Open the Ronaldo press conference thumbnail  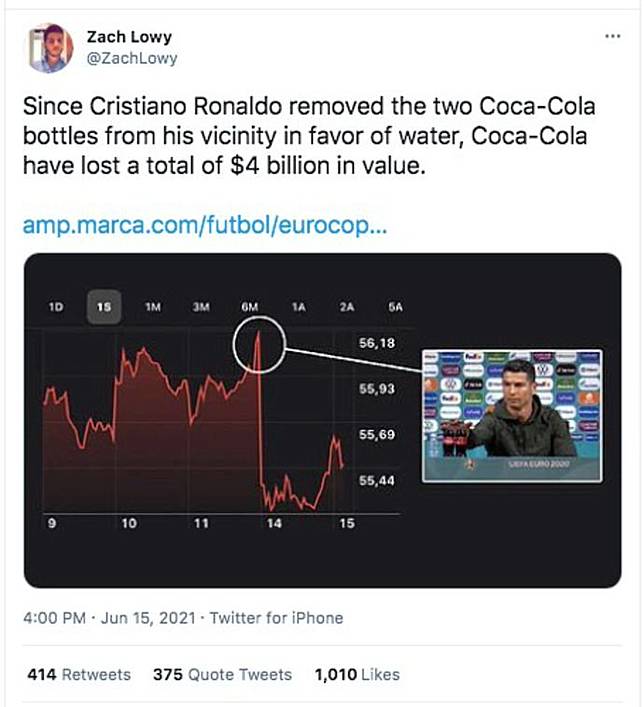[x=512, y=415]
